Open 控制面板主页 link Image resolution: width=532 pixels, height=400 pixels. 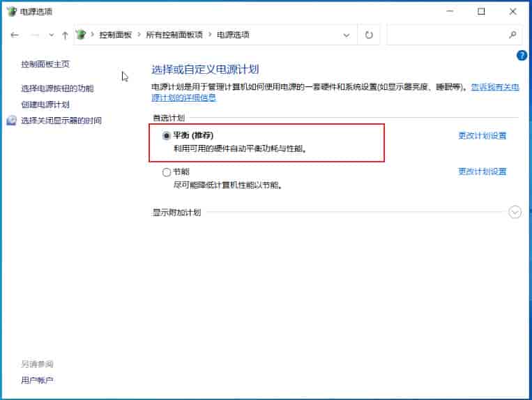tap(45, 64)
